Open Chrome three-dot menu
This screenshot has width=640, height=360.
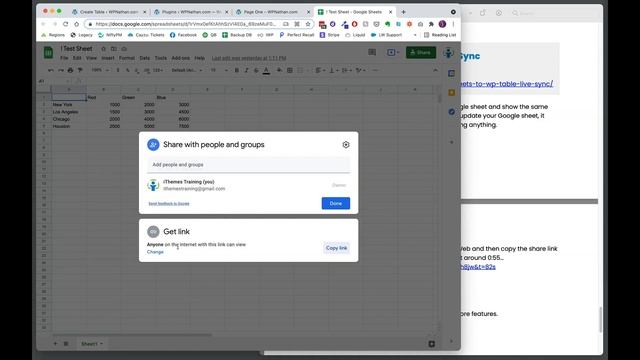pos(453,24)
